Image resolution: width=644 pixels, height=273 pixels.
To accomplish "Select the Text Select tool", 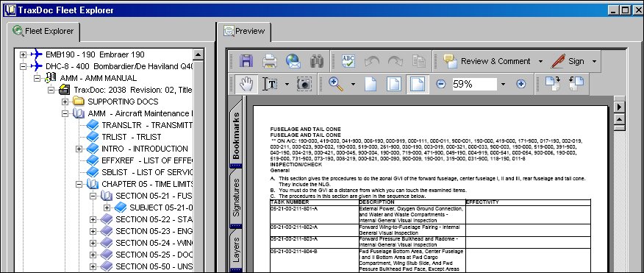I will (x=271, y=84).
